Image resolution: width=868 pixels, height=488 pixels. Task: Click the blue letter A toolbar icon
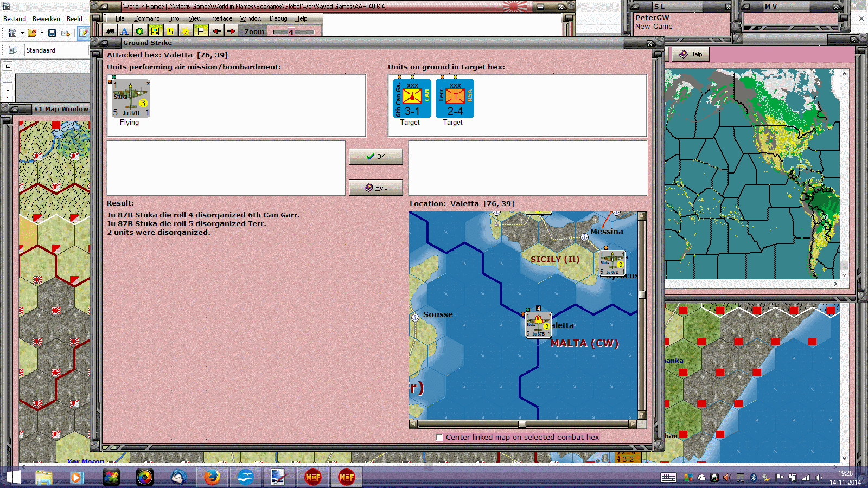(x=125, y=31)
